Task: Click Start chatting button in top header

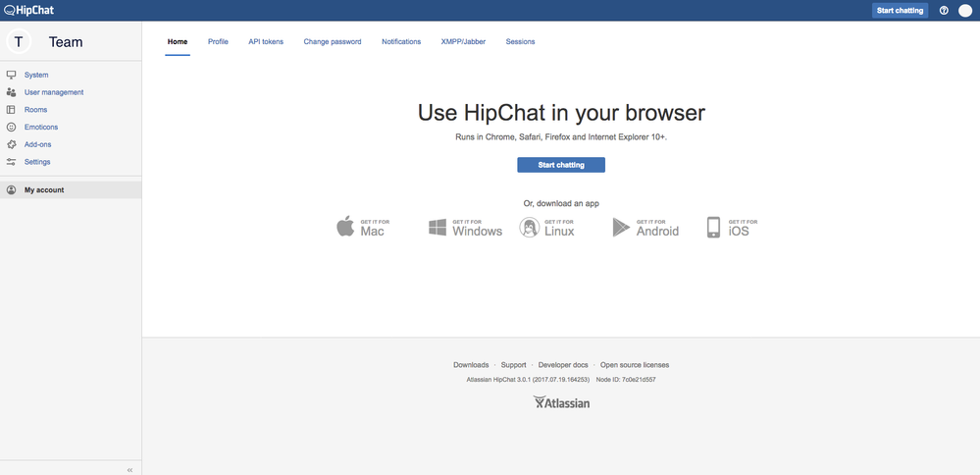Action: click(x=900, y=11)
